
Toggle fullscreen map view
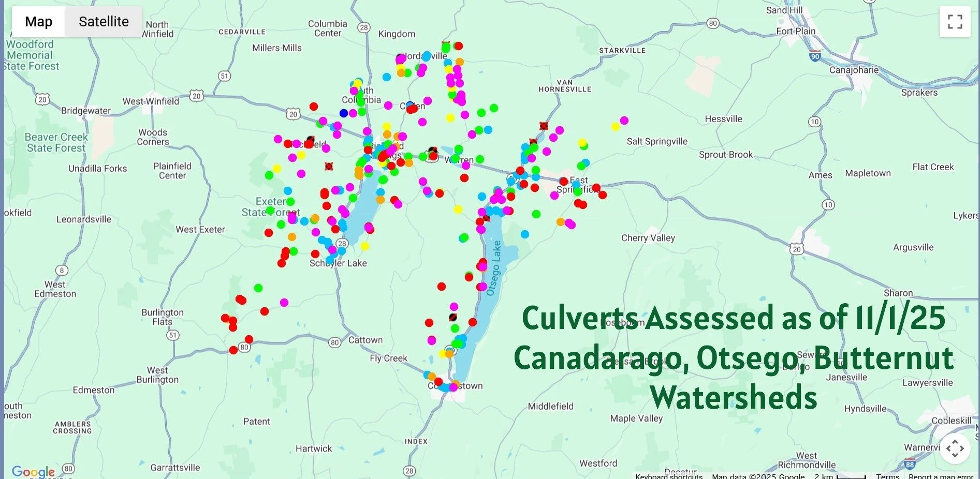[955, 22]
